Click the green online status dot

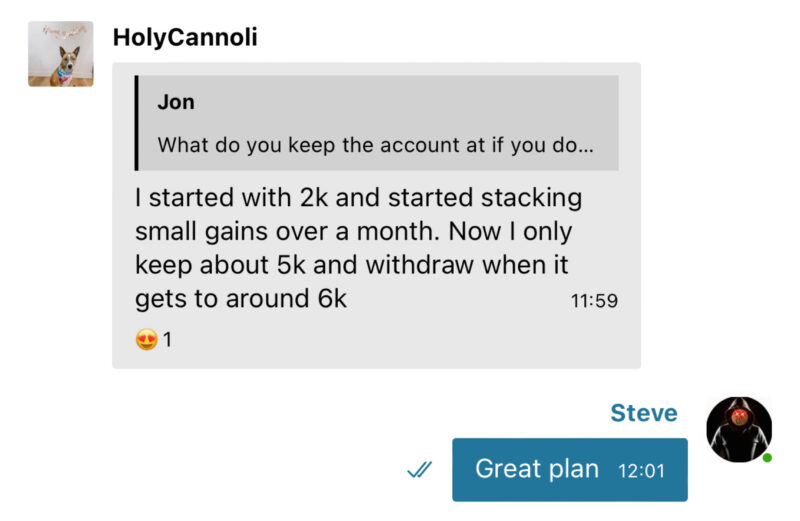767,458
